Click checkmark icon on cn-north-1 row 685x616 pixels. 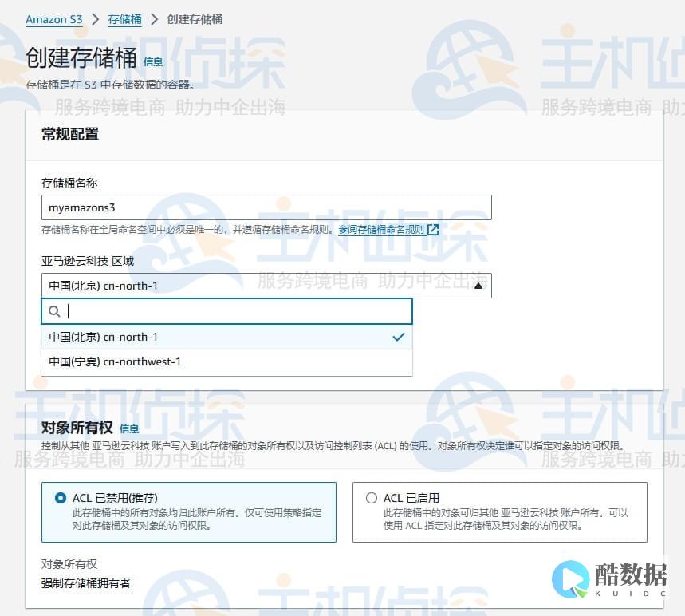pos(399,337)
